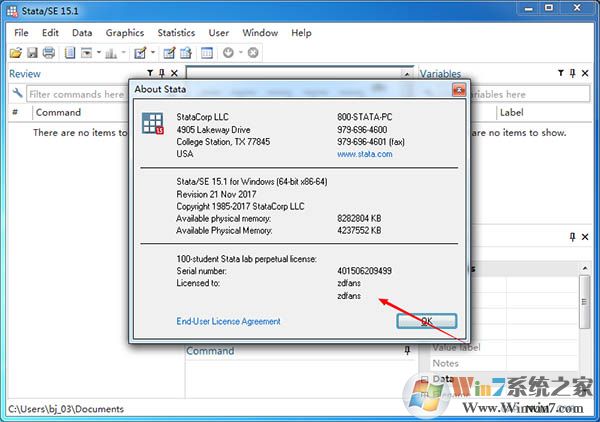
Task: Open the File menu
Action: 21,33
